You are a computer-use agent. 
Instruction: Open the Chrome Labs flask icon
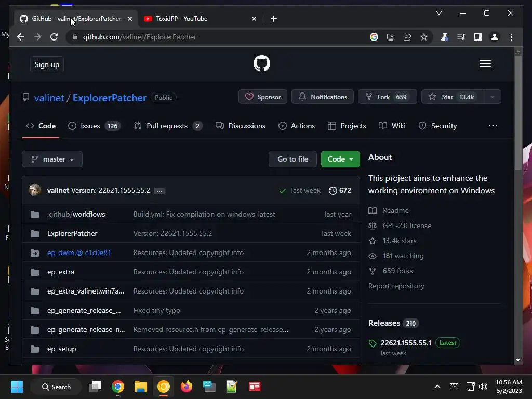tap(444, 37)
